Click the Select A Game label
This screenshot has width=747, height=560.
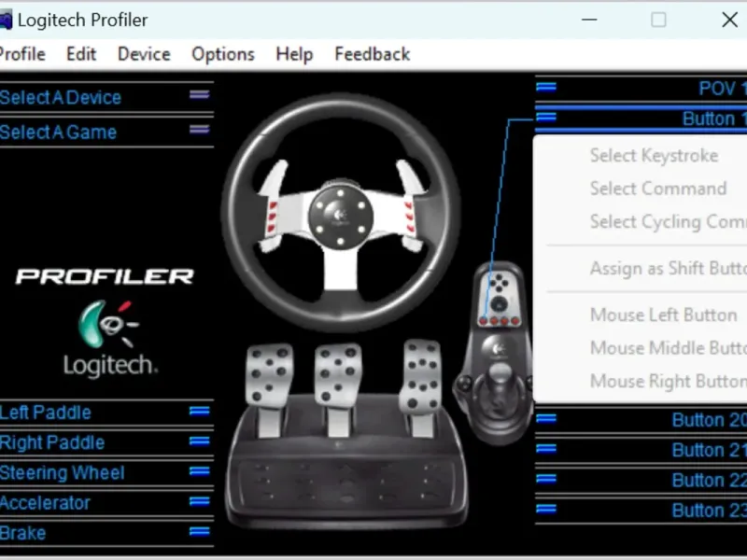point(58,132)
